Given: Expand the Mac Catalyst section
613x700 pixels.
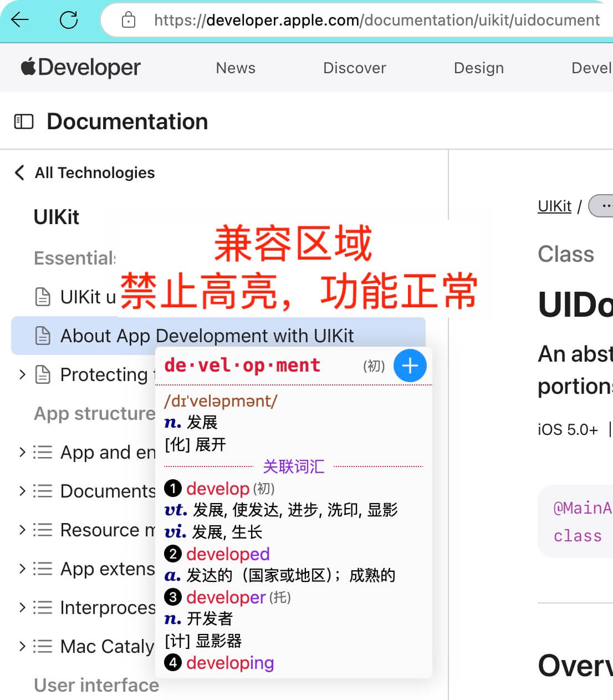Looking at the screenshot, I should tap(22, 646).
